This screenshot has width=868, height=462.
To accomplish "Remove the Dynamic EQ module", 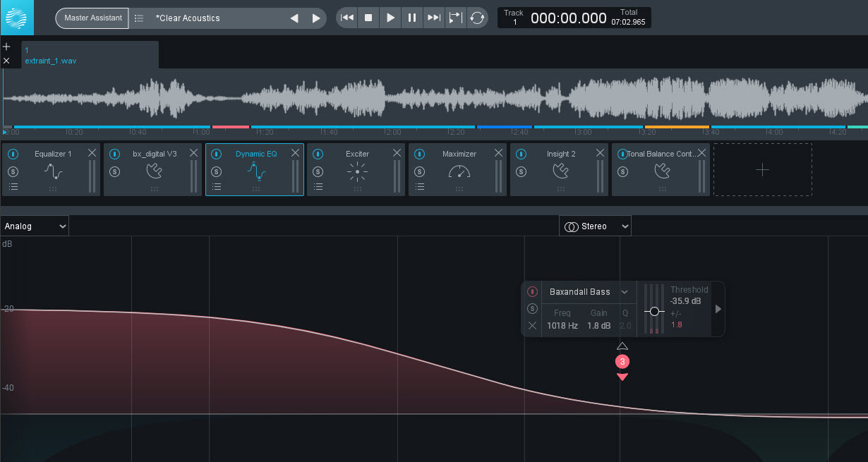I will click(x=296, y=153).
